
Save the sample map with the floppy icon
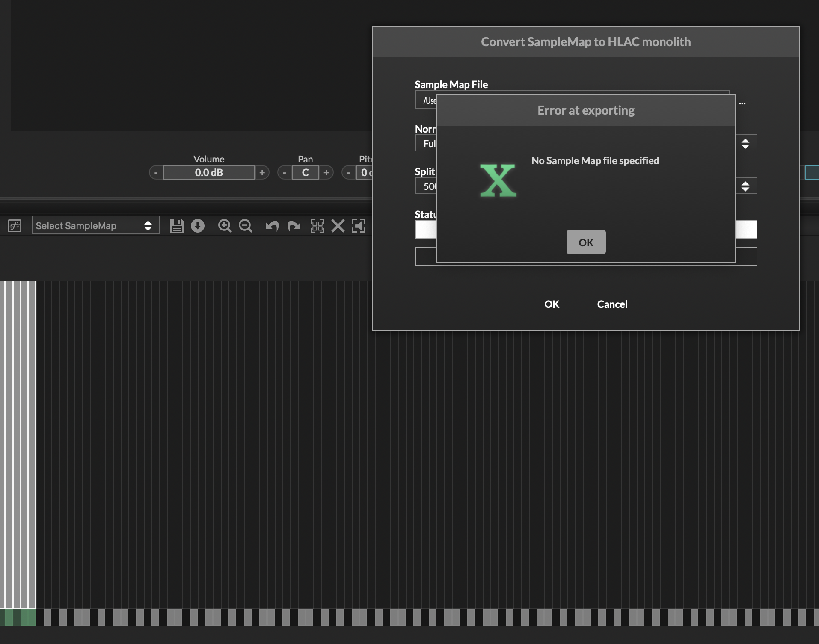pyautogui.click(x=177, y=225)
